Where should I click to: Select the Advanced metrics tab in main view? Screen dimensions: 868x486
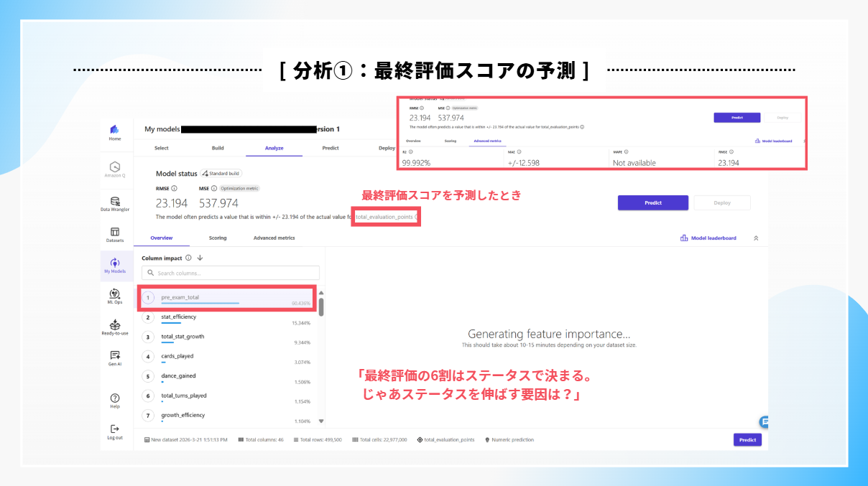[274, 238]
